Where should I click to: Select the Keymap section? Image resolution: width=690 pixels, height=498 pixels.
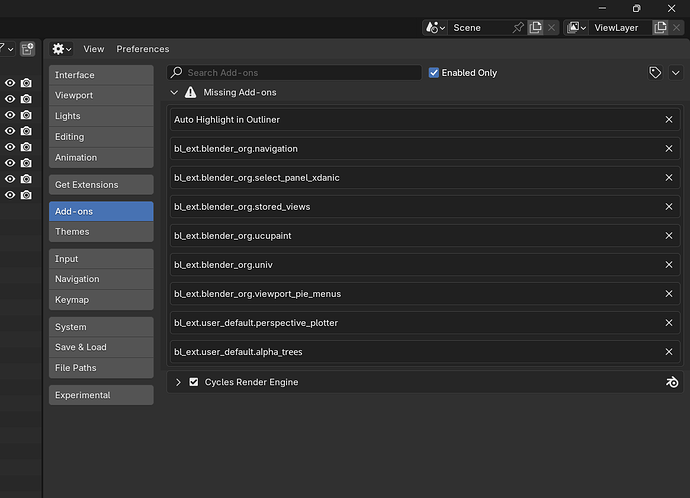(x=101, y=300)
